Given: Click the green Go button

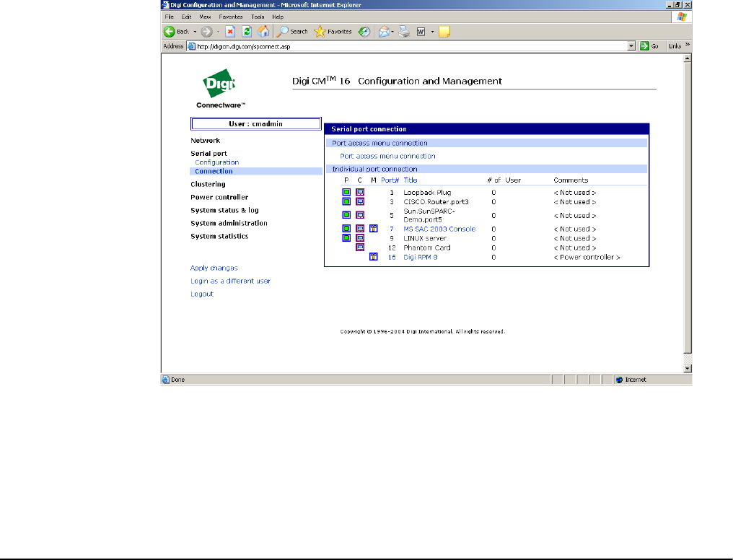Looking at the screenshot, I should point(649,46).
